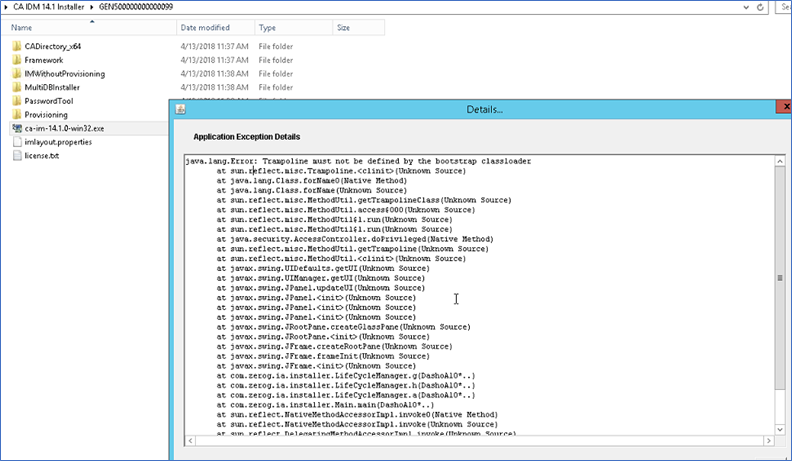Viewport: 792px width, 461px height.
Task: Select the MultiDBInstaller folder icon
Action: click(17, 87)
